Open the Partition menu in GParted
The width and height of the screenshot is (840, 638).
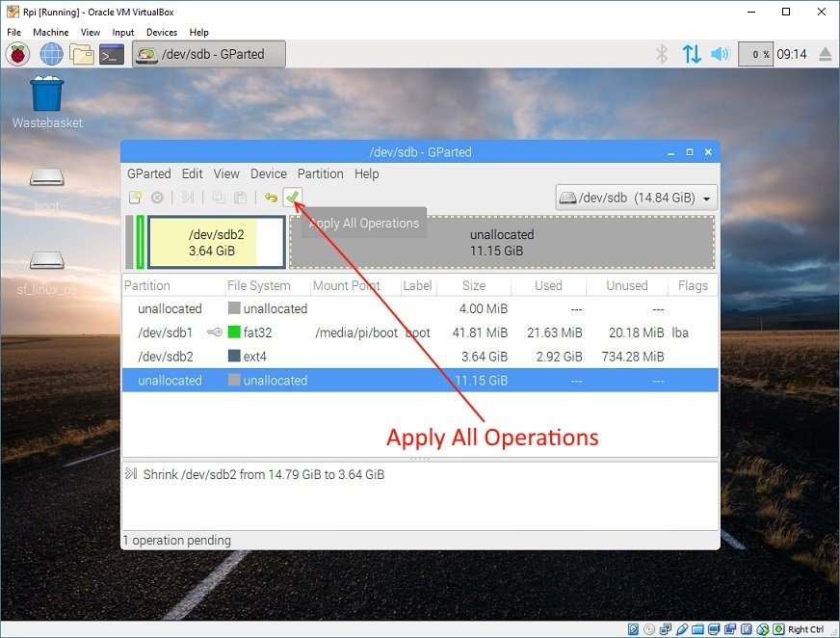[x=320, y=173]
